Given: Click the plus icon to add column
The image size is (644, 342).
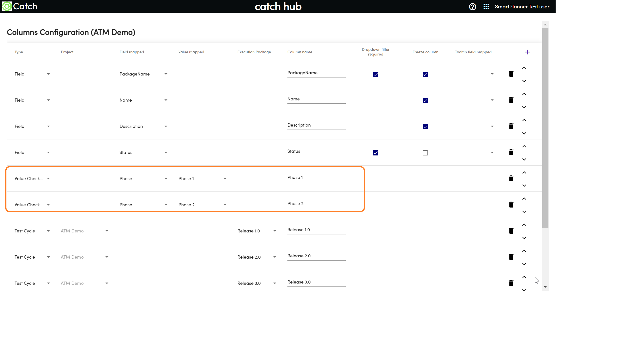Looking at the screenshot, I should 527,52.
